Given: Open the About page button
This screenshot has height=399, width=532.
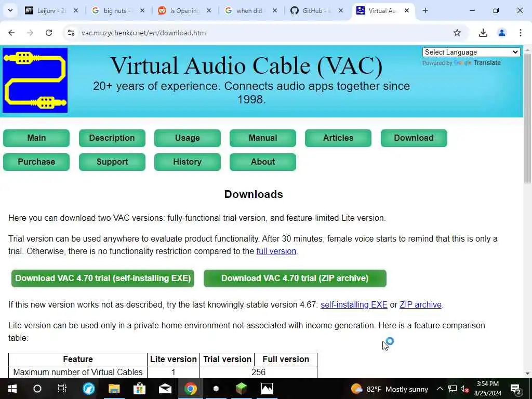Looking at the screenshot, I should pos(262,162).
